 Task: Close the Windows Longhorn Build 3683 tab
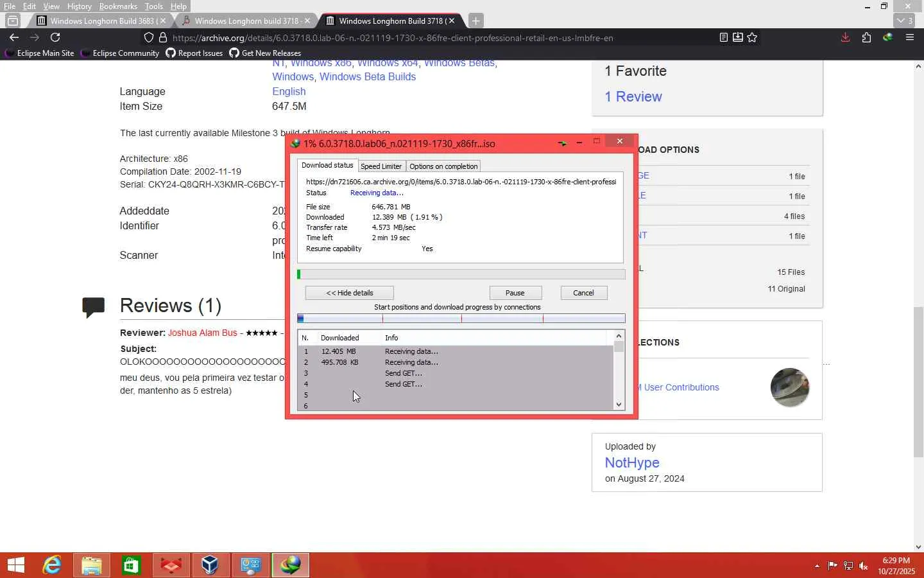tap(163, 21)
